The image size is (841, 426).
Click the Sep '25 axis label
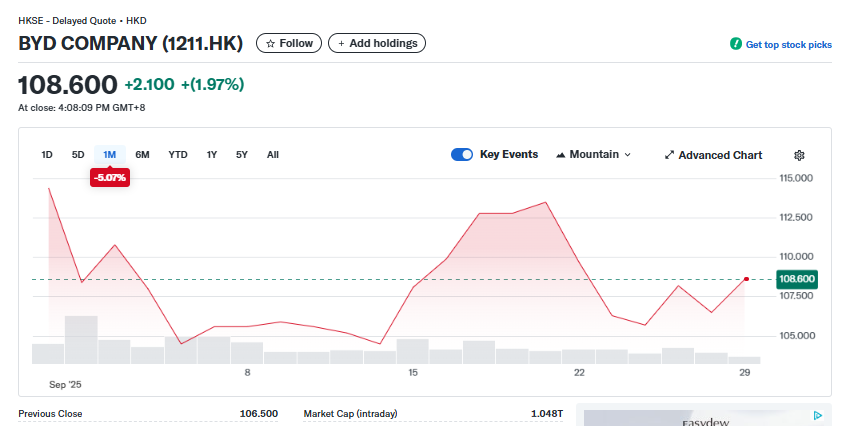[x=65, y=385]
